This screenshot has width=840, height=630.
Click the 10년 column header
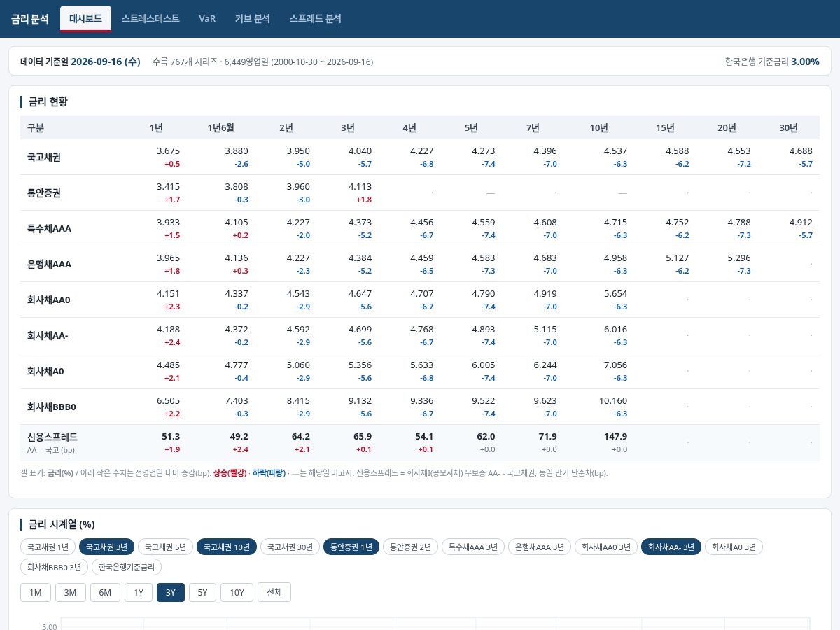599,127
